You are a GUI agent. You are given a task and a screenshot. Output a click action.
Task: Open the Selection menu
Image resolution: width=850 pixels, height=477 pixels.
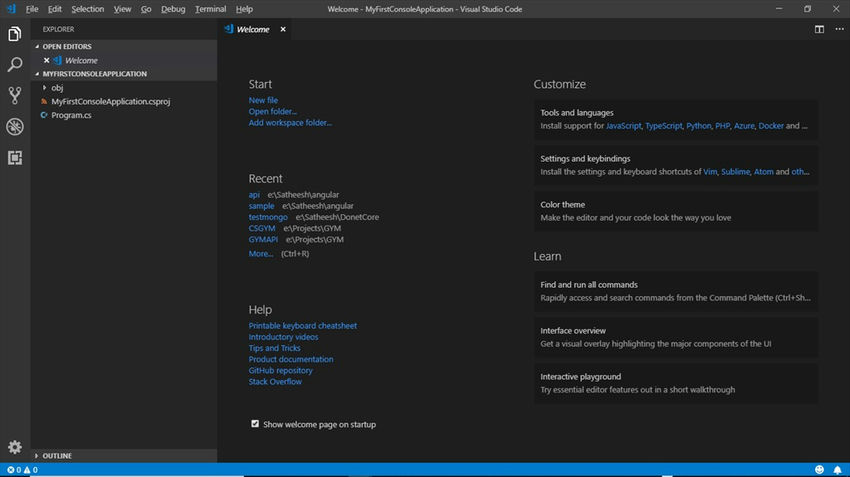tap(87, 9)
